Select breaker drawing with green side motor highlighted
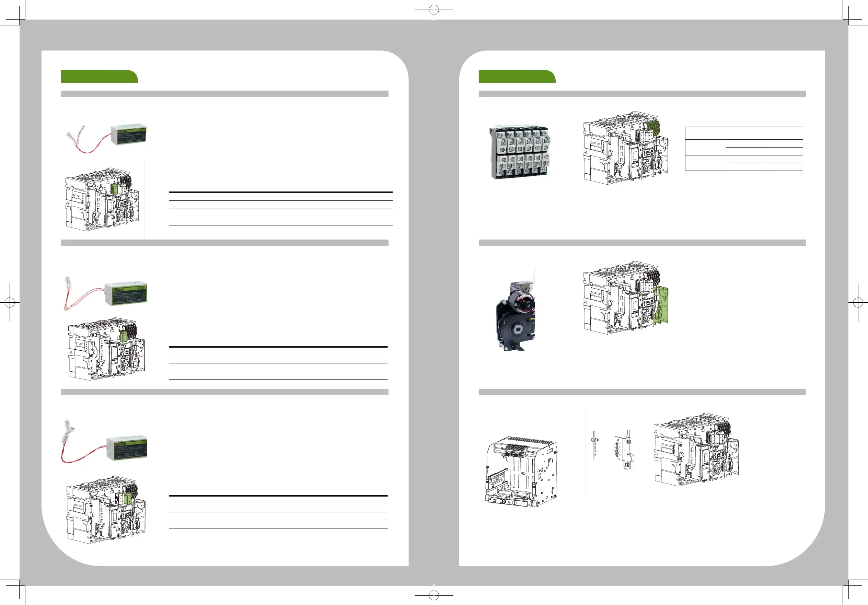 point(626,298)
